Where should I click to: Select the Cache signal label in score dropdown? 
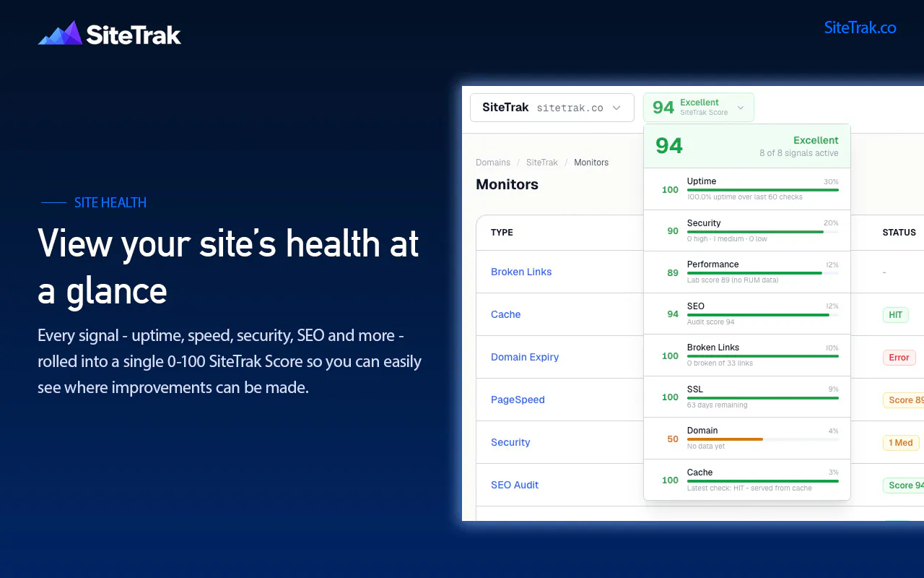coord(700,473)
